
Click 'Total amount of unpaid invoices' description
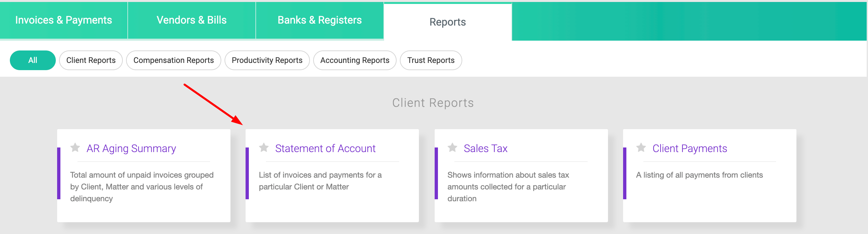pos(142,186)
